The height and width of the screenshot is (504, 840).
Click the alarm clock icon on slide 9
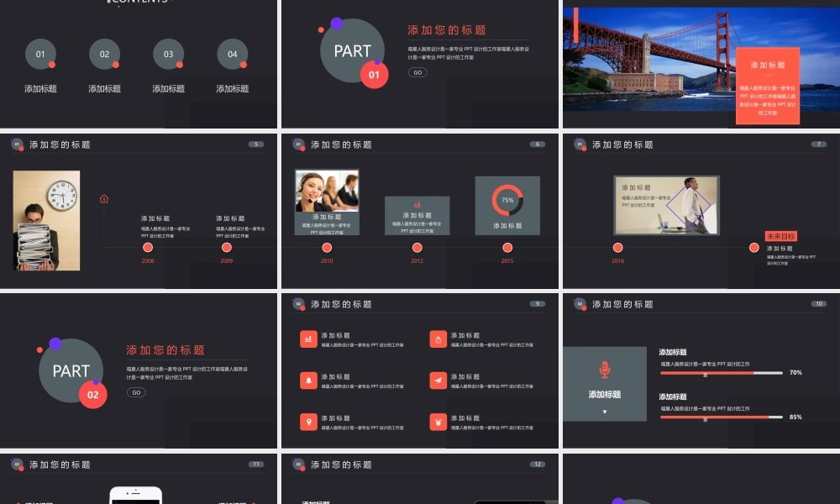tap(438, 422)
